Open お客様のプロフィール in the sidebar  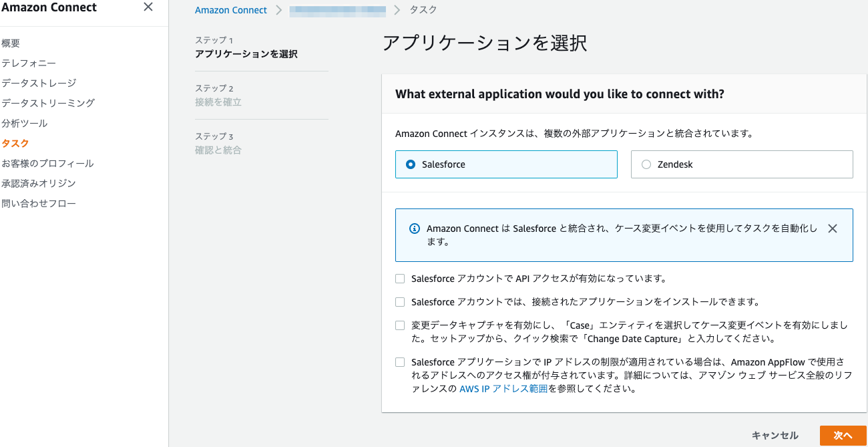tap(47, 164)
